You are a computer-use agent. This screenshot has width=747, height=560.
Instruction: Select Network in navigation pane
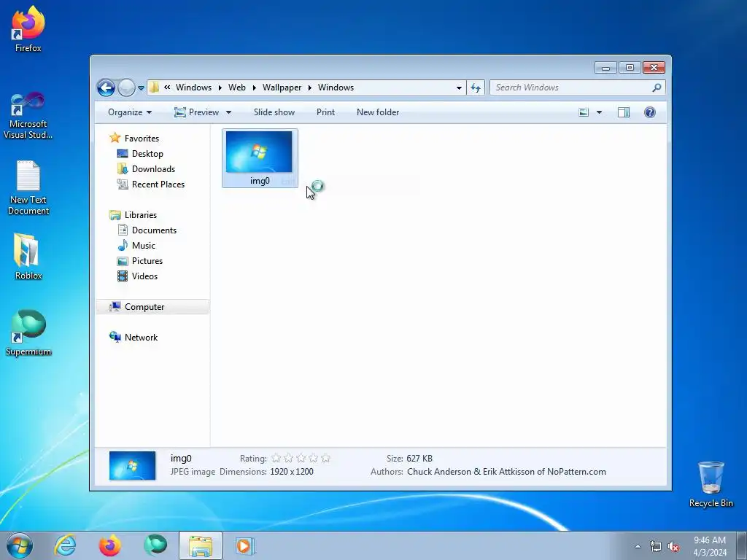pyautogui.click(x=141, y=338)
